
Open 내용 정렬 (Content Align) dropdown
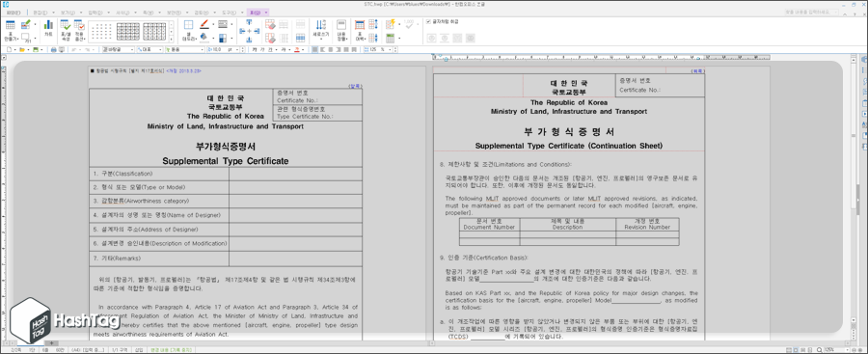click(341, 31)
